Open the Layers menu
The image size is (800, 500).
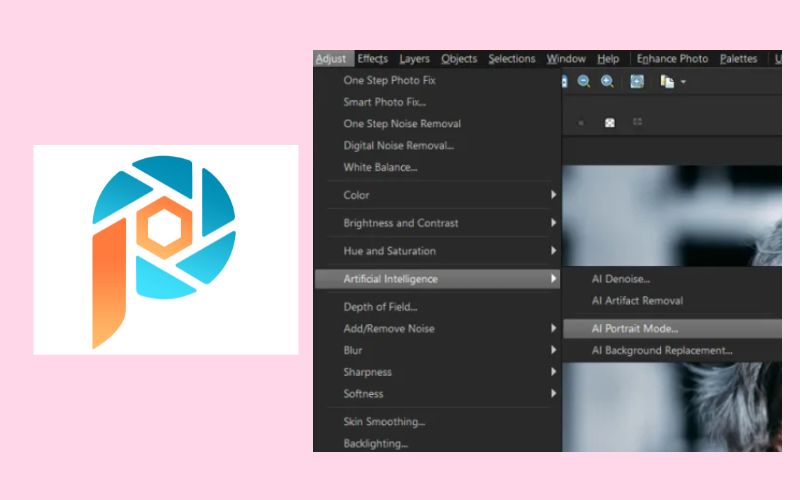tap(414, 59)
